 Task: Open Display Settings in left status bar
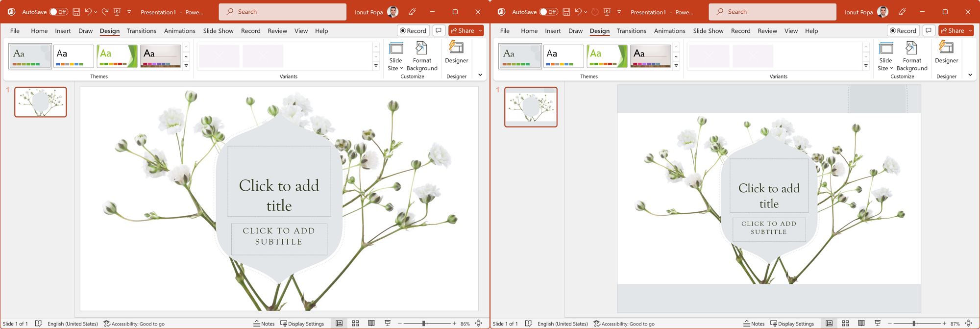302,324
